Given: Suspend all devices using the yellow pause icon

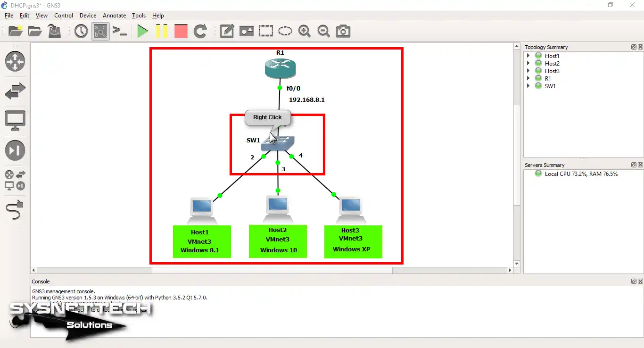Looking at the screenshot, I should (x=162, y=31).
